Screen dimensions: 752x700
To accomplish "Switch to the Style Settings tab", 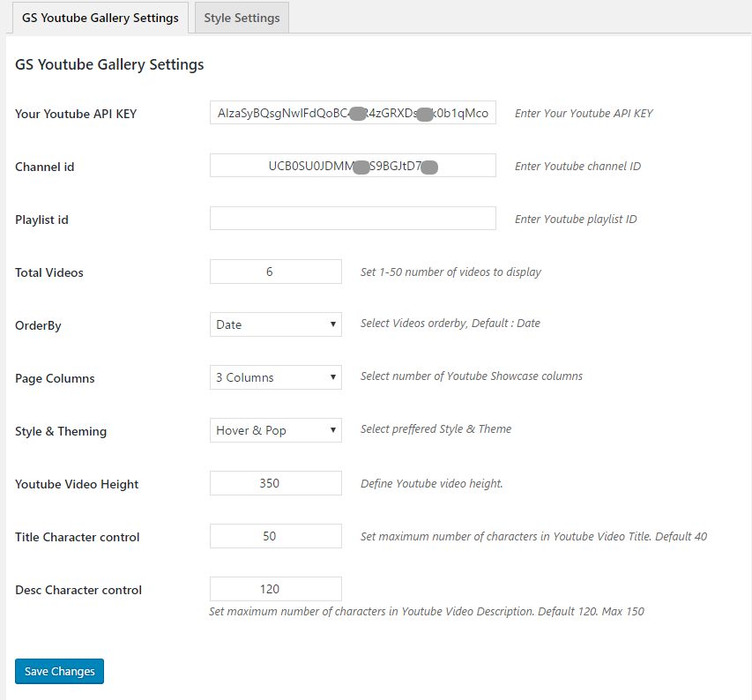I will pyautogui.click(x=242, y=18).
